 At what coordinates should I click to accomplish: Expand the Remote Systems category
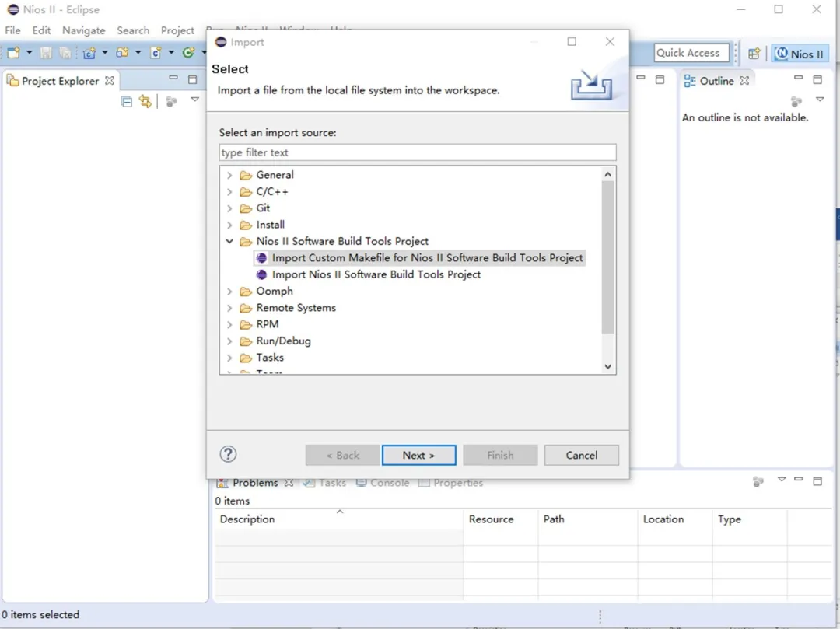[229, 308]
